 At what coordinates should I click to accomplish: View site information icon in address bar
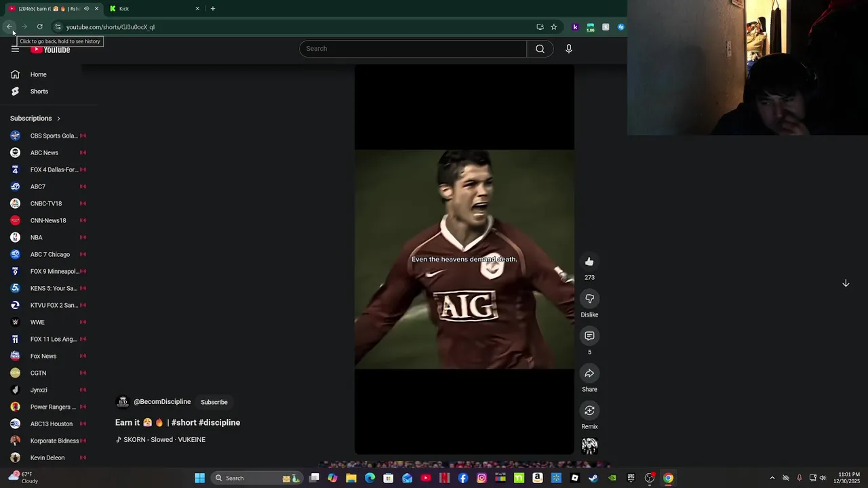click(58, 27)
